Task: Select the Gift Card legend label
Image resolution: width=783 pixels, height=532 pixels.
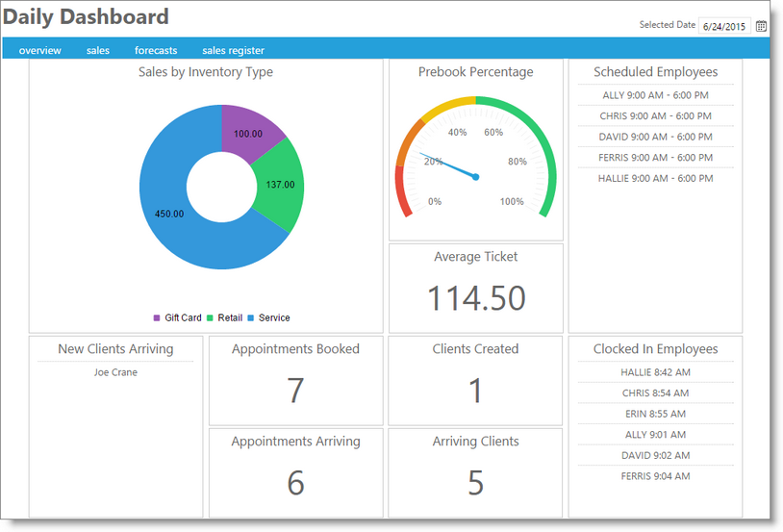Action: [x=183, y=317]
